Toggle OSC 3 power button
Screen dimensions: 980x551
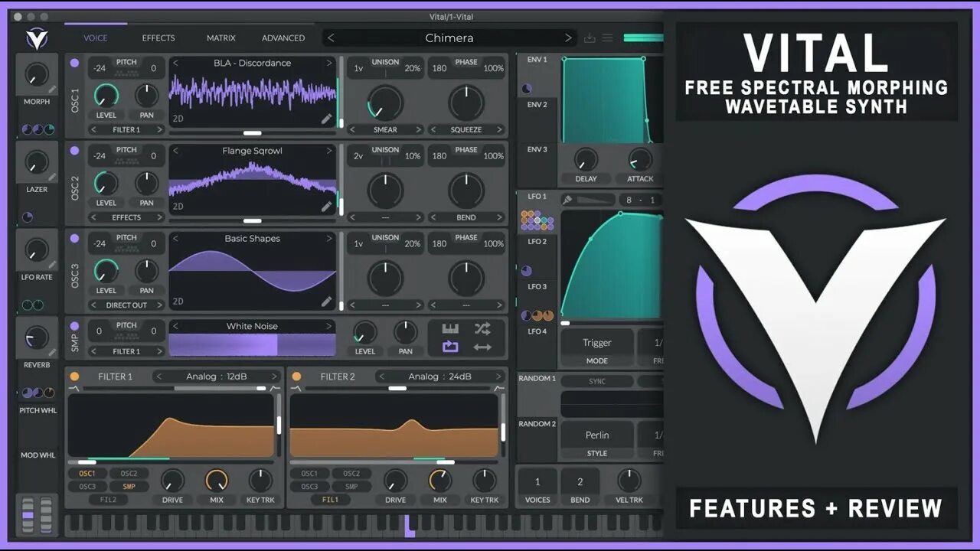(x=74, y=239)
